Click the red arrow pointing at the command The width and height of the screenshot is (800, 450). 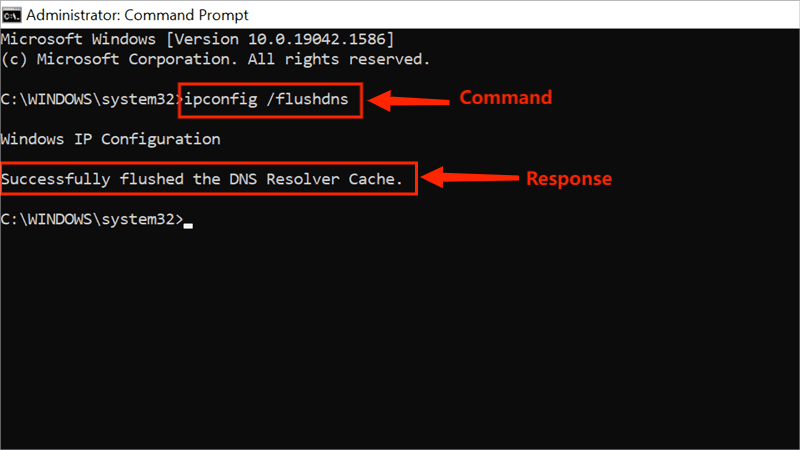(404, 99)
